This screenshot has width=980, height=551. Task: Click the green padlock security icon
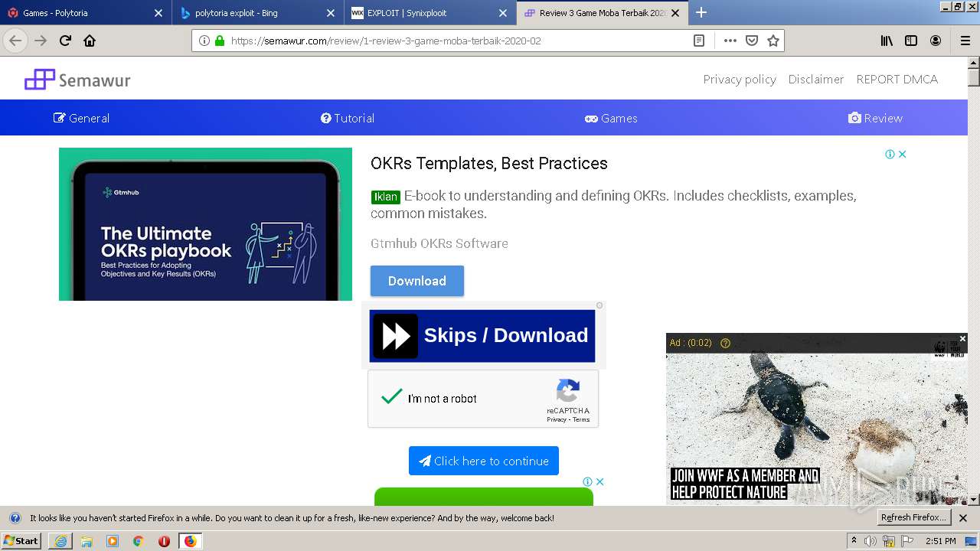(x=220, y=41)
